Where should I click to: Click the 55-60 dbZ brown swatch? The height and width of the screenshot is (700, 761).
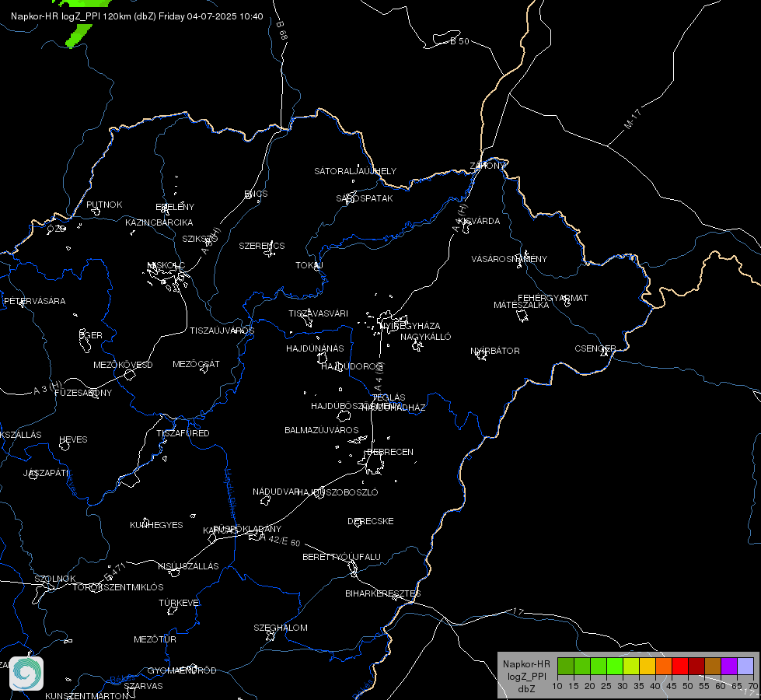click(713, 666)
